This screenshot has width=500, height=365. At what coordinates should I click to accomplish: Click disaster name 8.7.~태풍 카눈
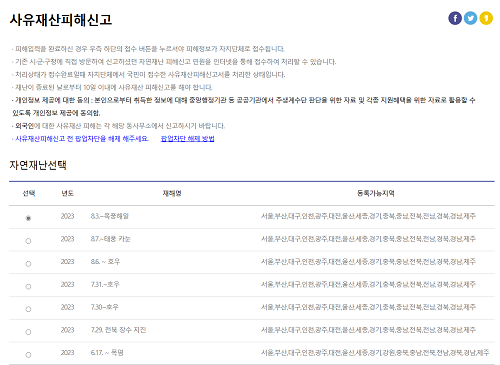[111, 239]
